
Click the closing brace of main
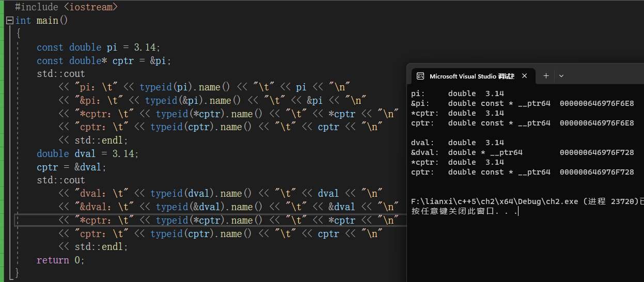point(18,272)
